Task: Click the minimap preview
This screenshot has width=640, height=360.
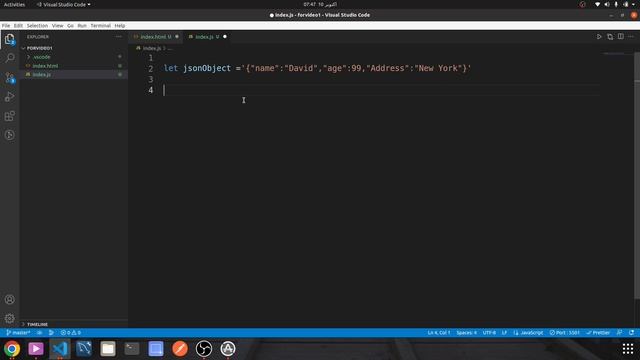Action: tap(614, 54)
